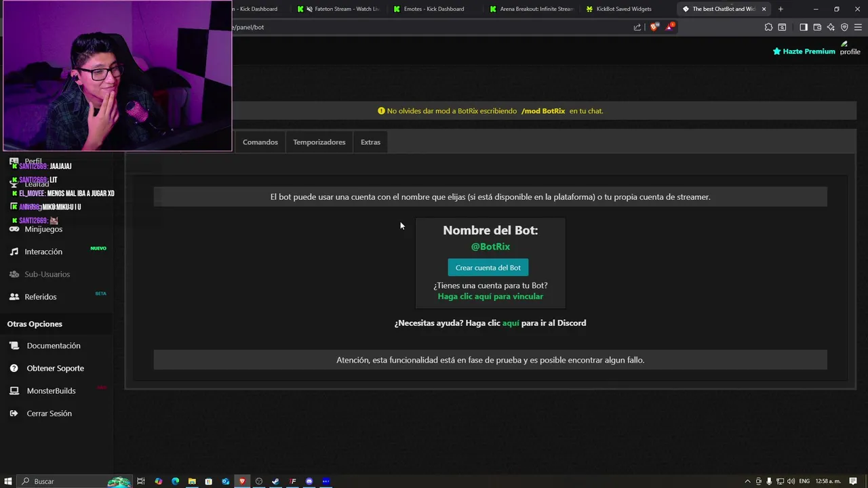Viewport: 868px width, 488px height.
Task: Open the Brave Wallet icon
Action: point(817,27)
